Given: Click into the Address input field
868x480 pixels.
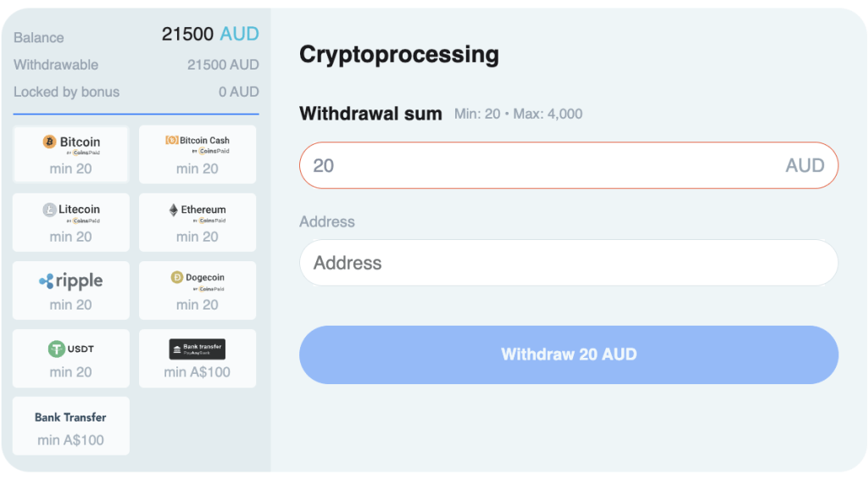Looking at the screenshot, I should point(568,263).
